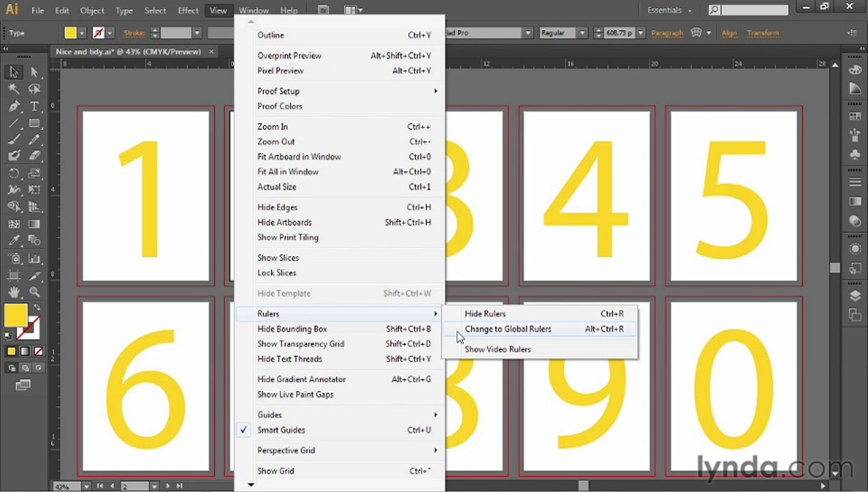
Task: Open Adobe Bridge via Br icon
Action: pyautogui.click(x=324, y=10)
